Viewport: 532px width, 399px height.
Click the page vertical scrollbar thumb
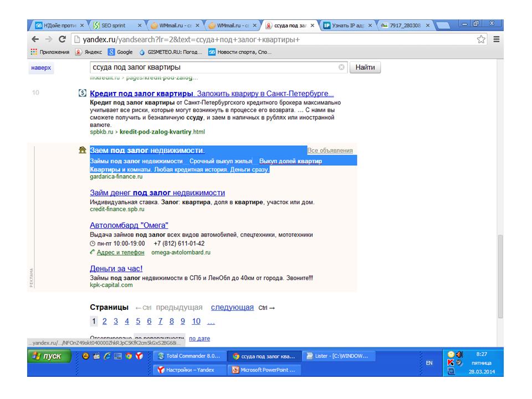point(500,276)
